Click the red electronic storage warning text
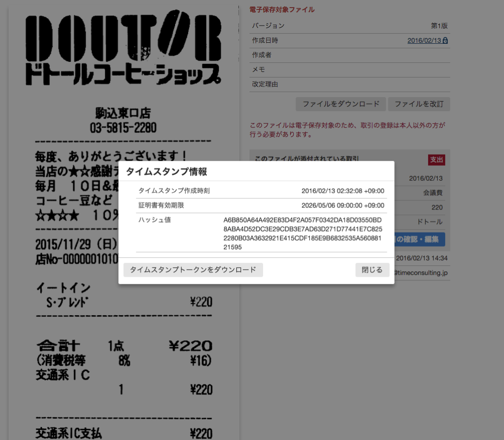 tap(348, 129)
